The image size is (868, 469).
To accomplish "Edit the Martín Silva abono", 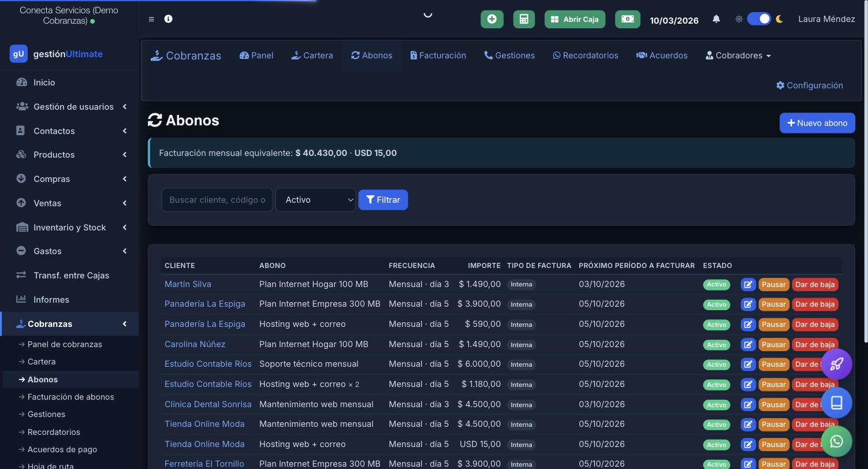I will [748, 284].
